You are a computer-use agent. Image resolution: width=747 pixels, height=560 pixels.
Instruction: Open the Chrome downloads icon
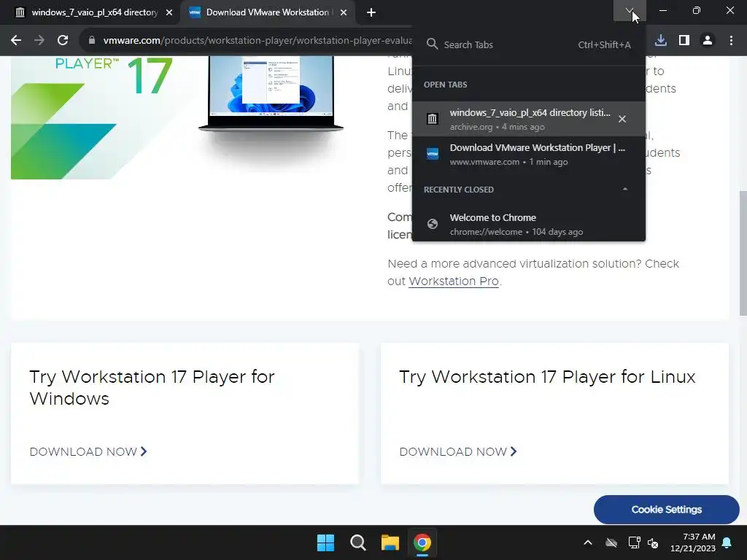(661, 41)
